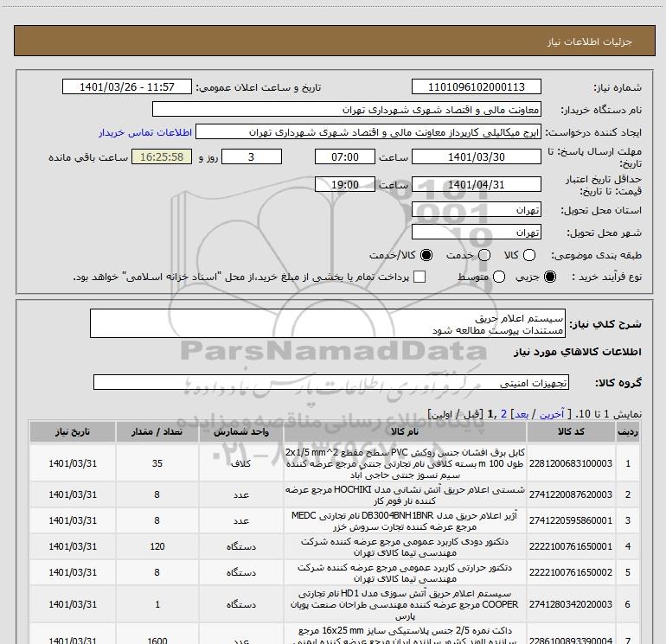Click the کد کالا column header
Viewport: 666px width, 644px height.
click(x=571, y=431)
